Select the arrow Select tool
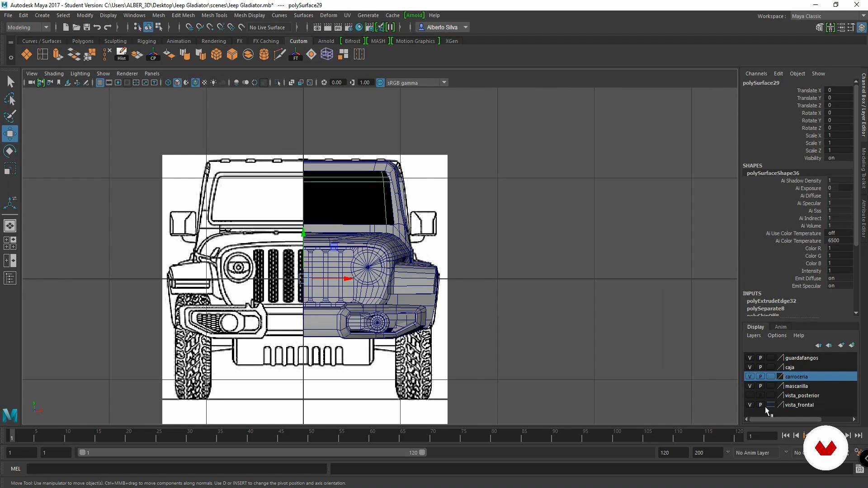868x488 pixels. pos(10,82)
